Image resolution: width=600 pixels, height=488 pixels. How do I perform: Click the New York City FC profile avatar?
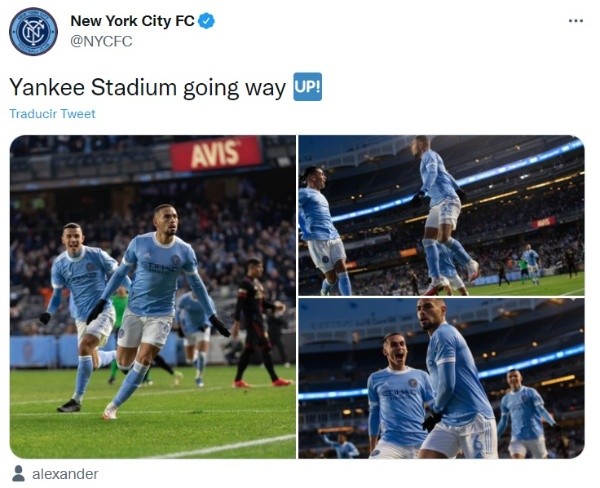point(33,31)
